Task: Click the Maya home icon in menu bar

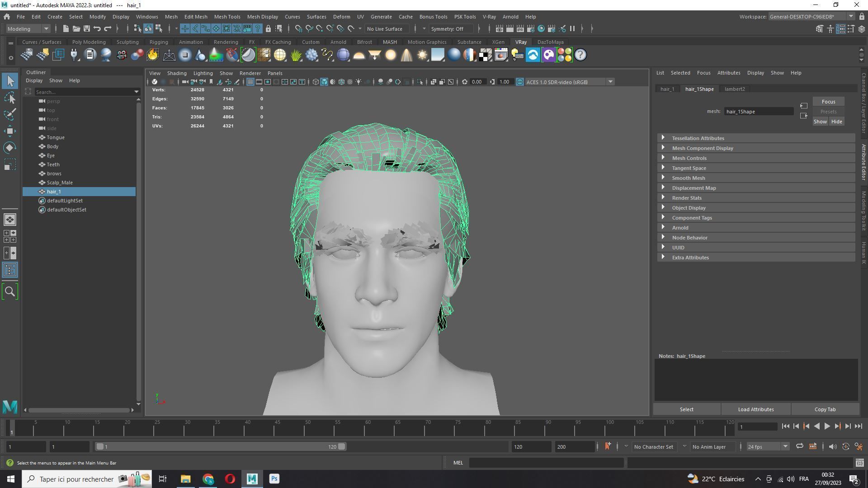Action: coord(7,17)
